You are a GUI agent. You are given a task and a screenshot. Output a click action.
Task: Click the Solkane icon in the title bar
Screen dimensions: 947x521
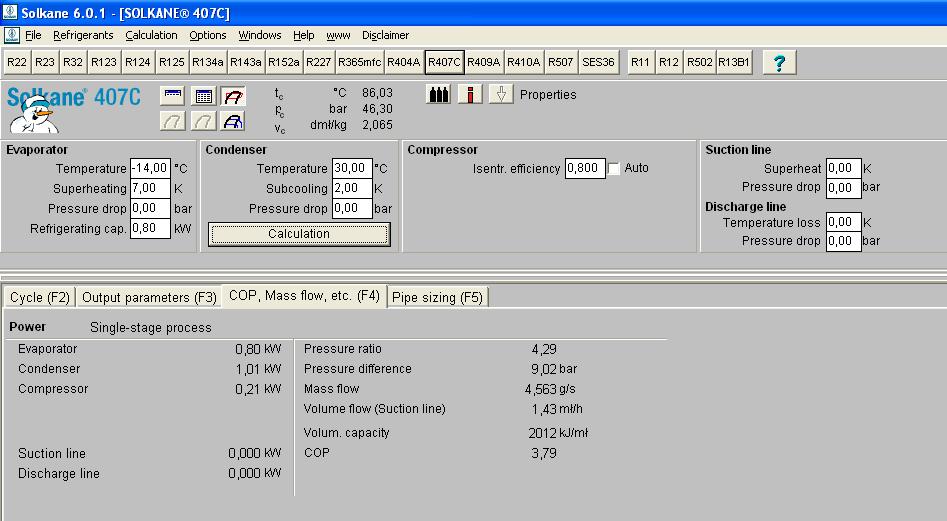[10, 12]
